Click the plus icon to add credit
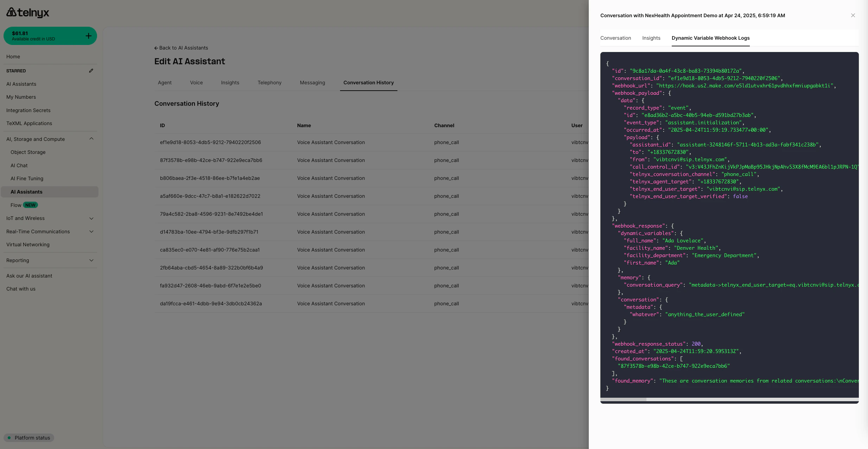 88,35
